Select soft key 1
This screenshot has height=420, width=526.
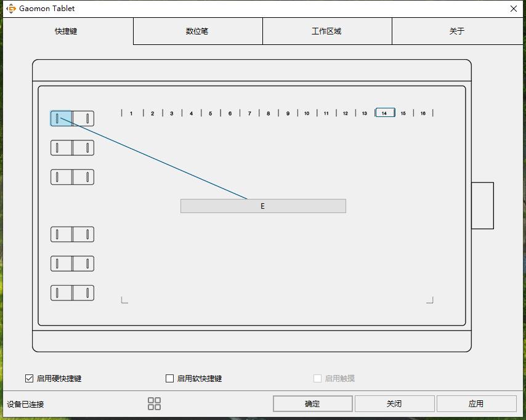131,113
